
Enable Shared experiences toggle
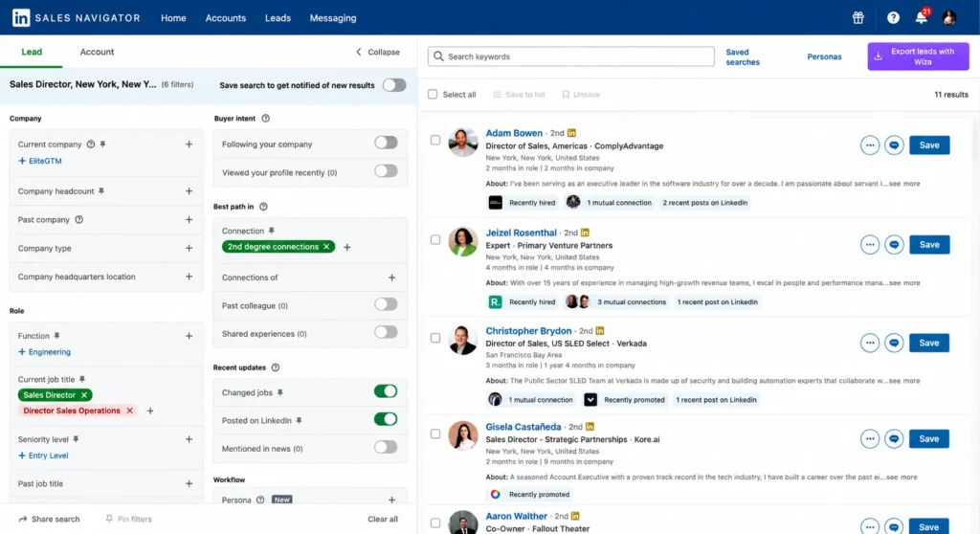[x=386, y=333]
